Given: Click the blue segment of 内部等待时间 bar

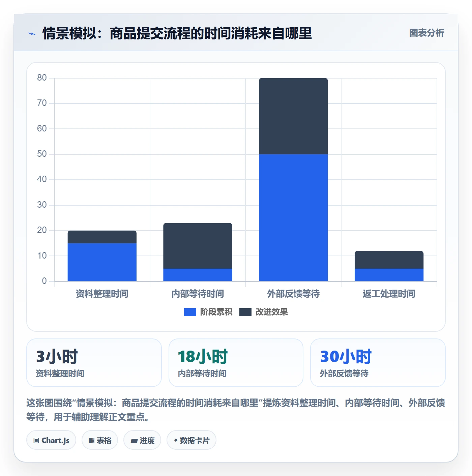Looking at the screenshot, I should (x=198, y=275).
